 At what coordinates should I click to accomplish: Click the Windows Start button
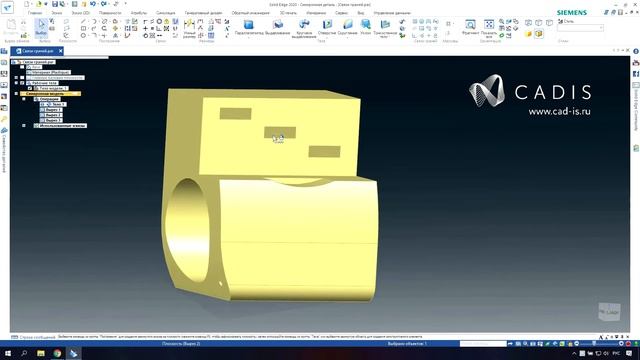(8, 353)
